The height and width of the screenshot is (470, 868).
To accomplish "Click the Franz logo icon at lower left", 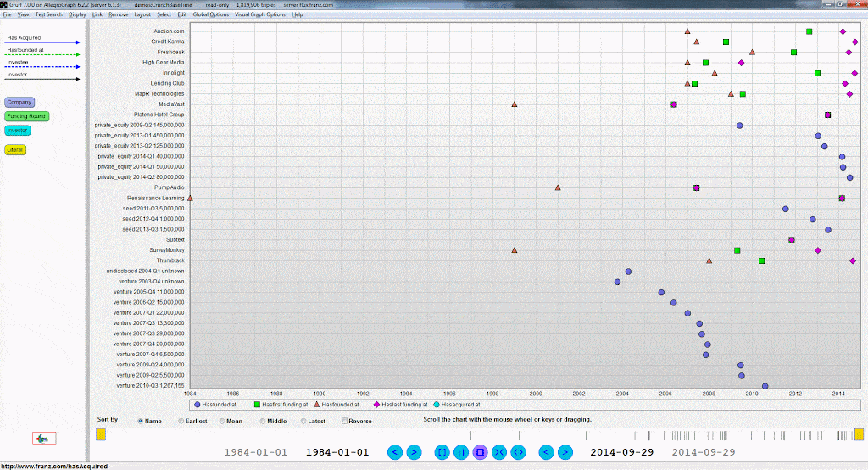I will pos(44,439).
